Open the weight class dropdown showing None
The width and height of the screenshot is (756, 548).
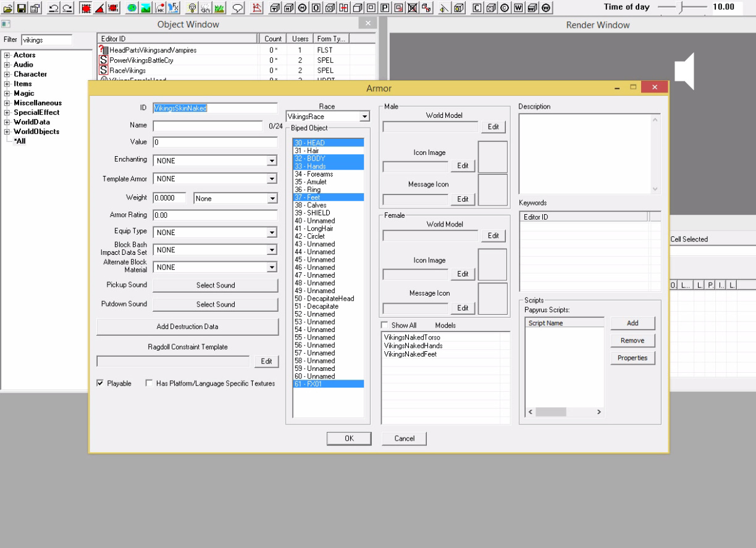coord(272,199)
